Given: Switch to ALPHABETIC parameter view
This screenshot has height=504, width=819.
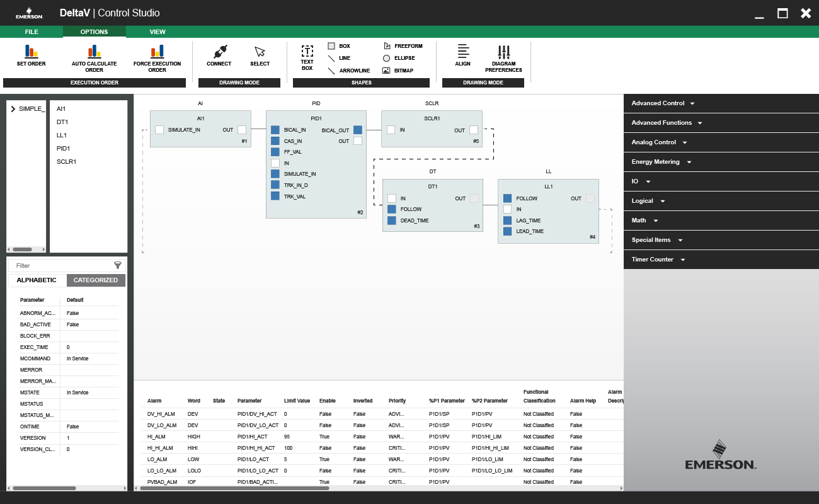Looking at the screenshot, I should coord(37,280).
